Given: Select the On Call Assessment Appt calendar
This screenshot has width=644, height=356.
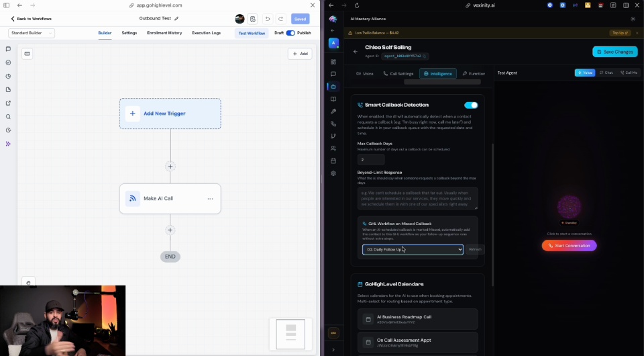Looking at the screenshot, I should [x=417, y=342].
